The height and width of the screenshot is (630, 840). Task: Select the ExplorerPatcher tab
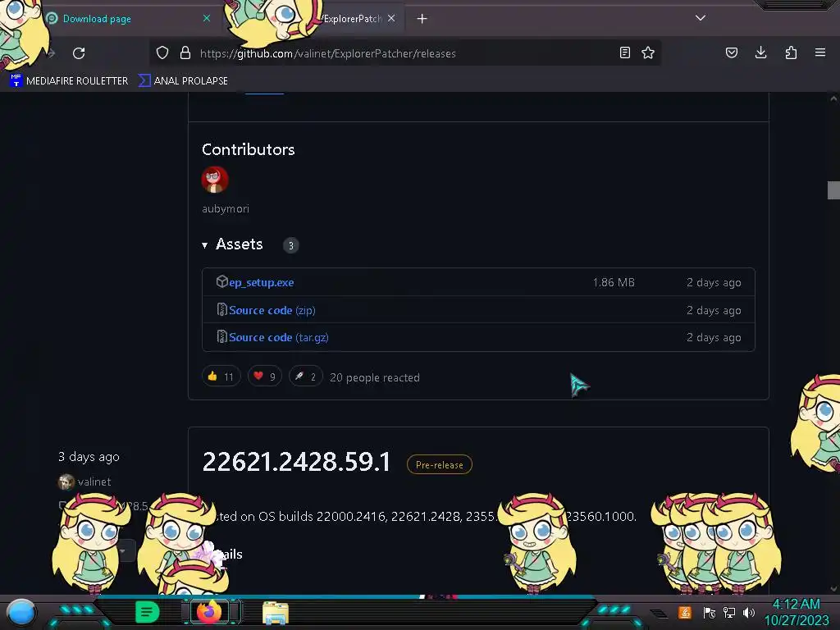coord(351,19)
